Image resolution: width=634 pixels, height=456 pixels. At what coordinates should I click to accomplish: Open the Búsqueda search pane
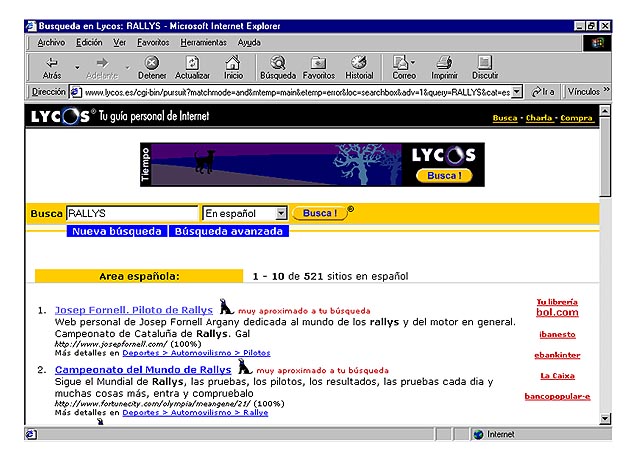click(278, 68)
